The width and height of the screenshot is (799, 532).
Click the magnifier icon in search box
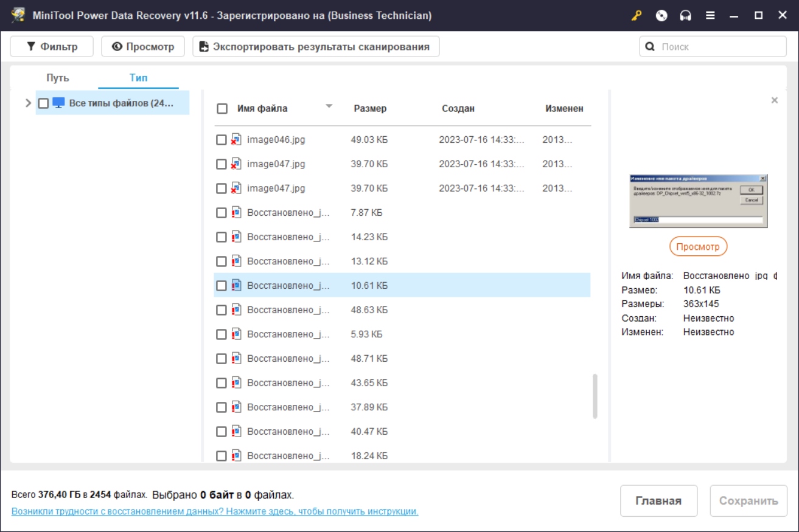(650, 46)
